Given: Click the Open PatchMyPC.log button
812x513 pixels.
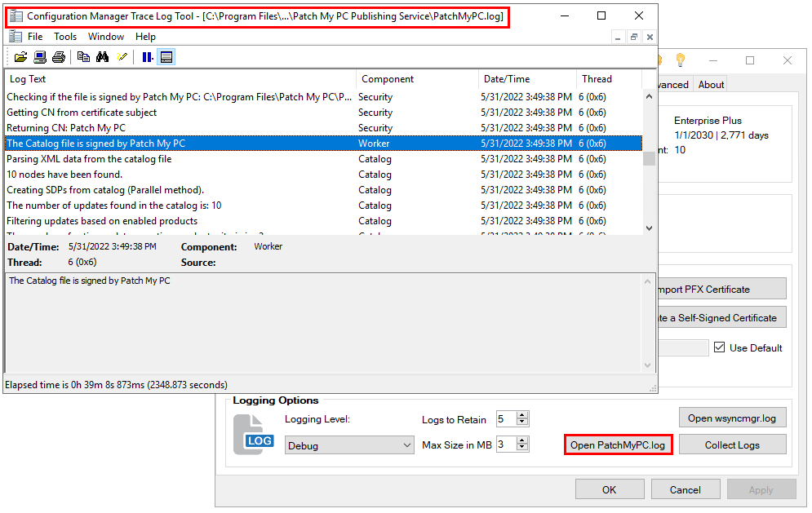Looking at the screenshot, I should coord(618,445).
